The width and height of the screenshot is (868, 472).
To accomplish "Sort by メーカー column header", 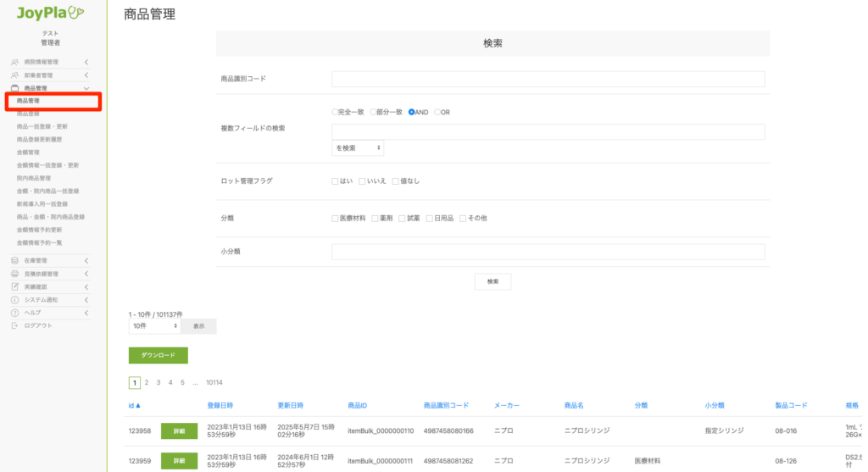I will (507, 406).
